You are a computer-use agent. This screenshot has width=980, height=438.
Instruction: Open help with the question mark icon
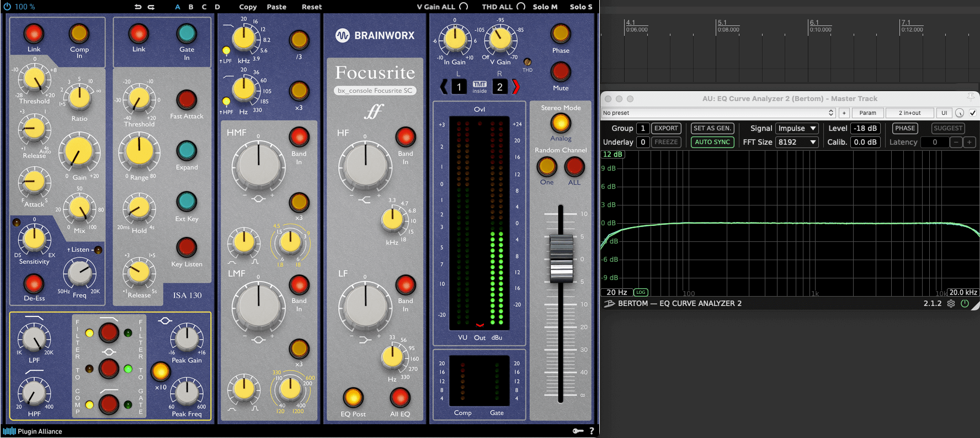click(592, 431)
